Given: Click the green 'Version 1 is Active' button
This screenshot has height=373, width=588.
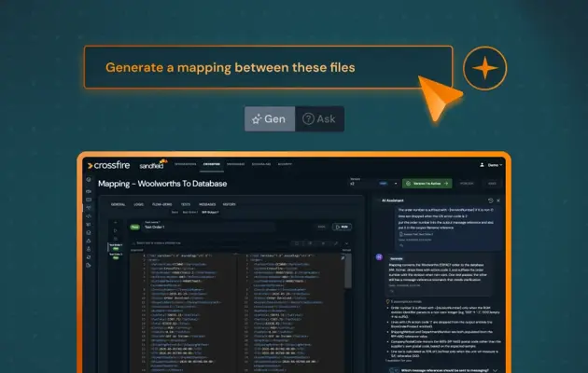Looking at the screenshot, I should pos(427,184).
